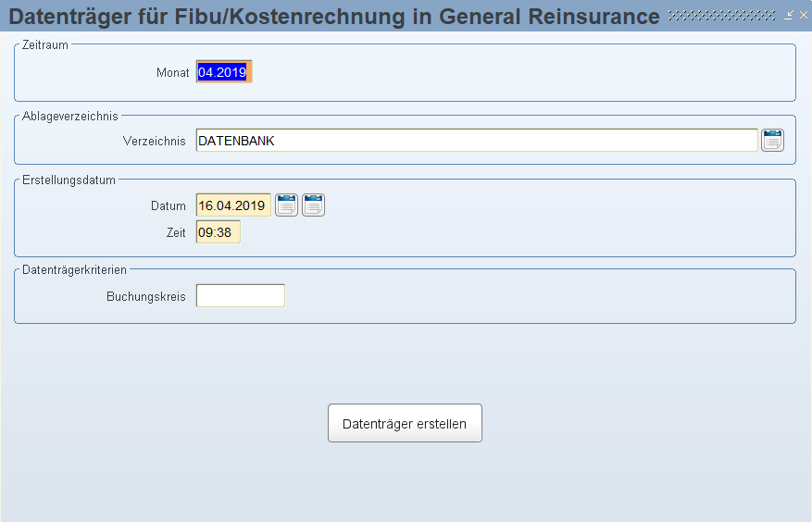Minimize the panel with the title bar arrow icon
812x522 pixels.
(789, 15)
